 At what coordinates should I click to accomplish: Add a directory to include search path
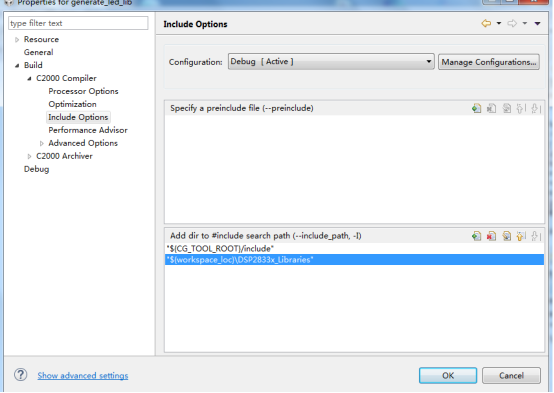476,236
